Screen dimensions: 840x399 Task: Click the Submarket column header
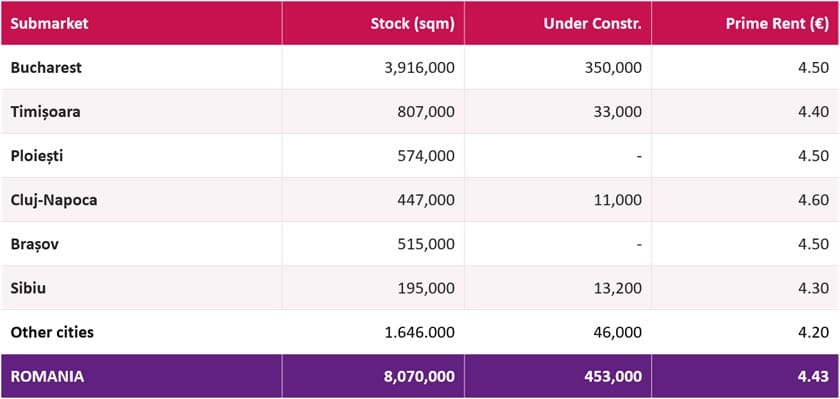click(49, 24)
